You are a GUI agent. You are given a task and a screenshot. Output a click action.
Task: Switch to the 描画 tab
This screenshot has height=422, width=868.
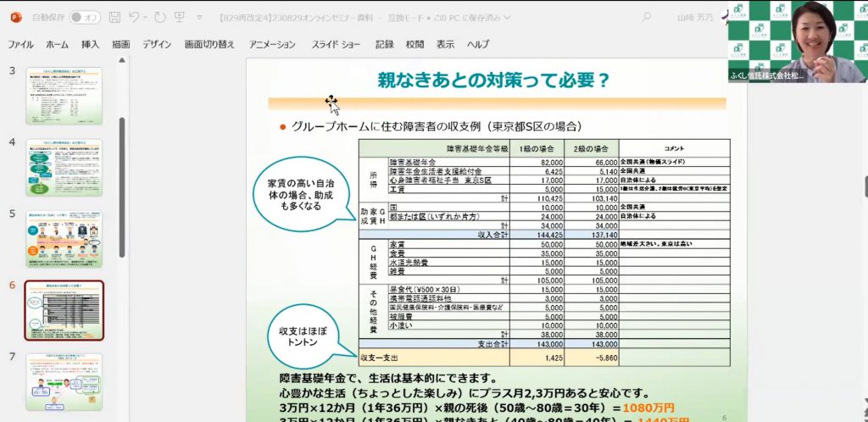click(120, 45)
